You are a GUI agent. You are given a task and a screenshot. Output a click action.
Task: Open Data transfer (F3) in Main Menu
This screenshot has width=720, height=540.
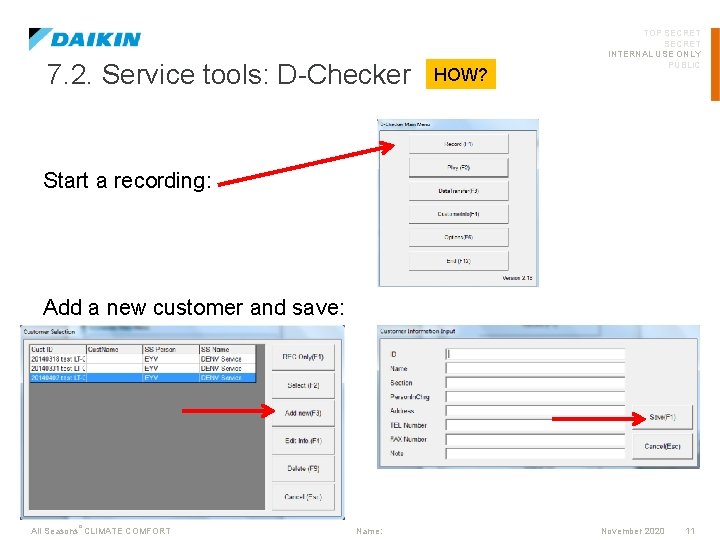click(458, 191)
